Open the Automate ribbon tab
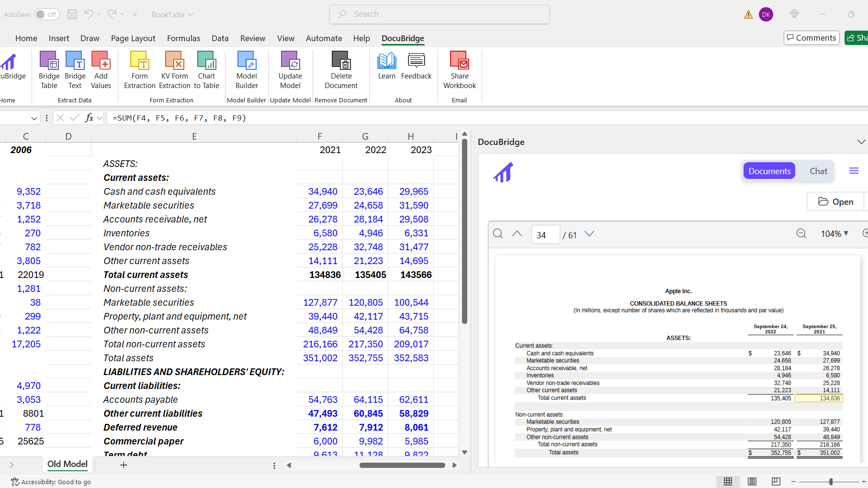Screen dimensions: 868x488 324,38
